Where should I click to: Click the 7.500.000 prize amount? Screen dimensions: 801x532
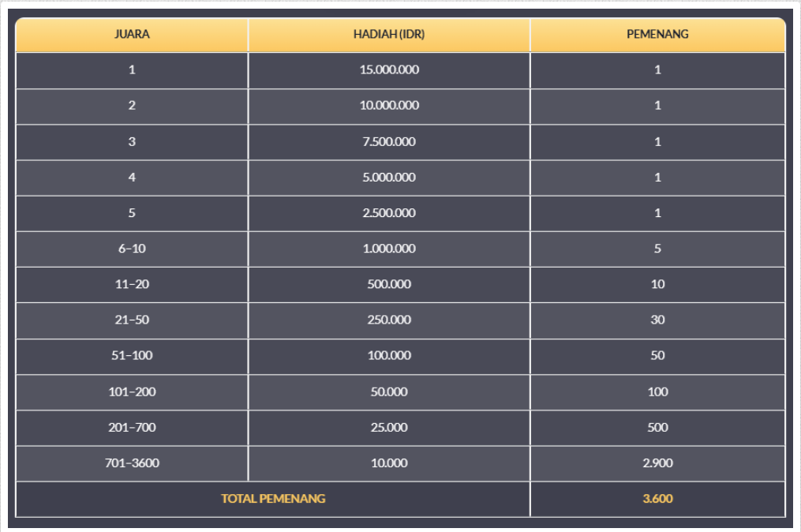click(389, 142)
